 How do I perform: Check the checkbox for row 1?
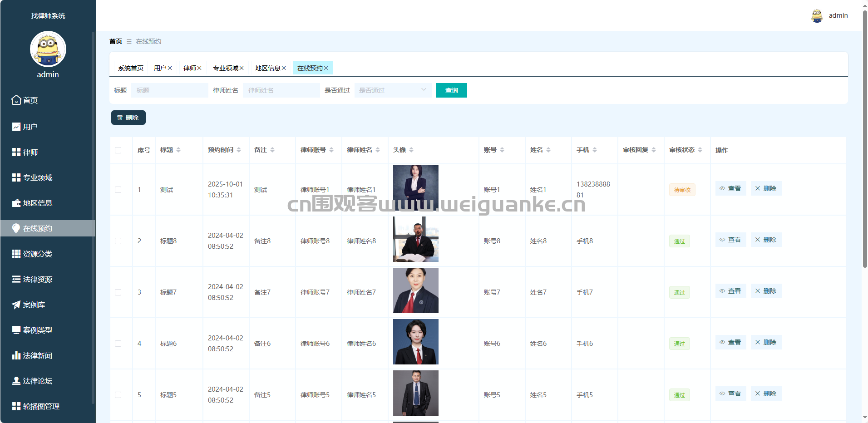click(x=118, y=190)
